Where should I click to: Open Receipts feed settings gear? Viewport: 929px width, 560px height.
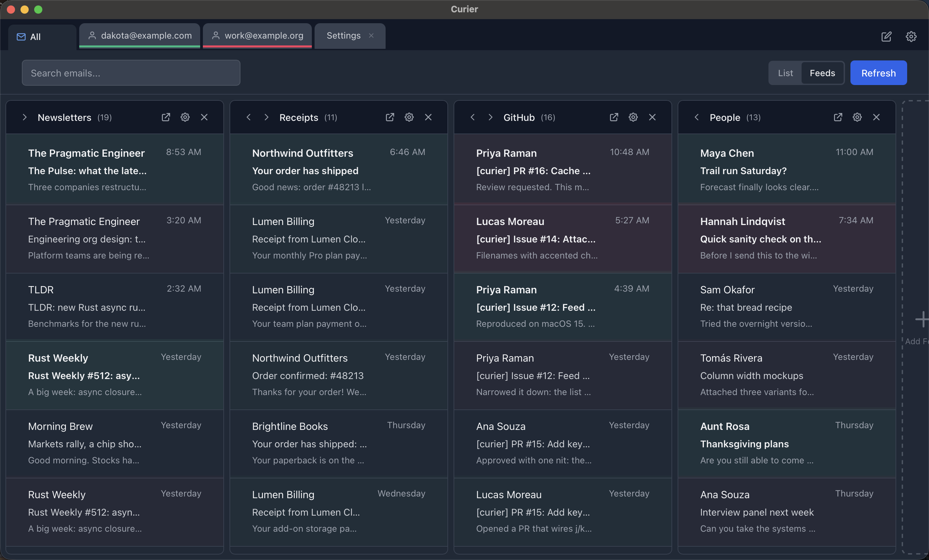(x=409, y=117)
